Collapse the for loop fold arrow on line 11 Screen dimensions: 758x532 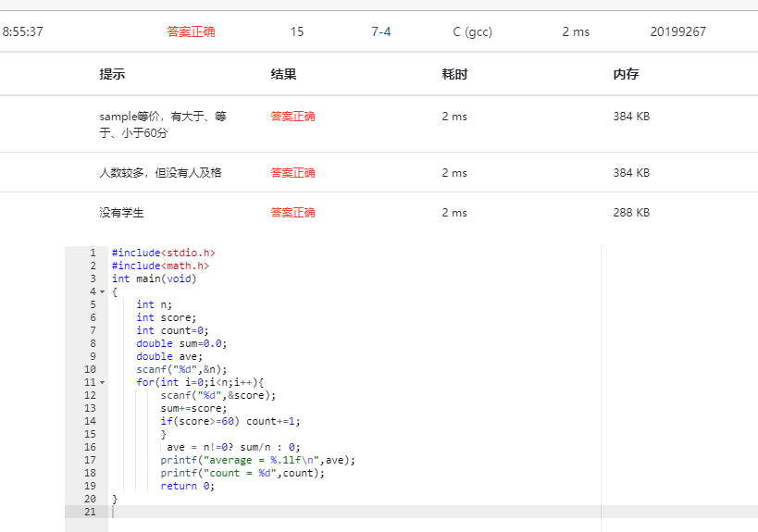click(x=102, y=382)
